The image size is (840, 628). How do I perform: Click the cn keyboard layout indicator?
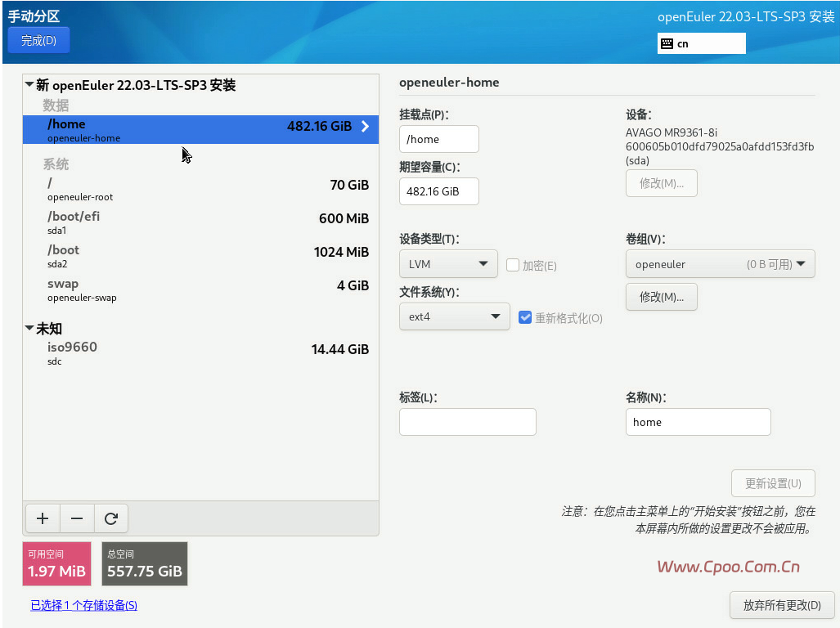pyautogui.click(x=701, y=43)
